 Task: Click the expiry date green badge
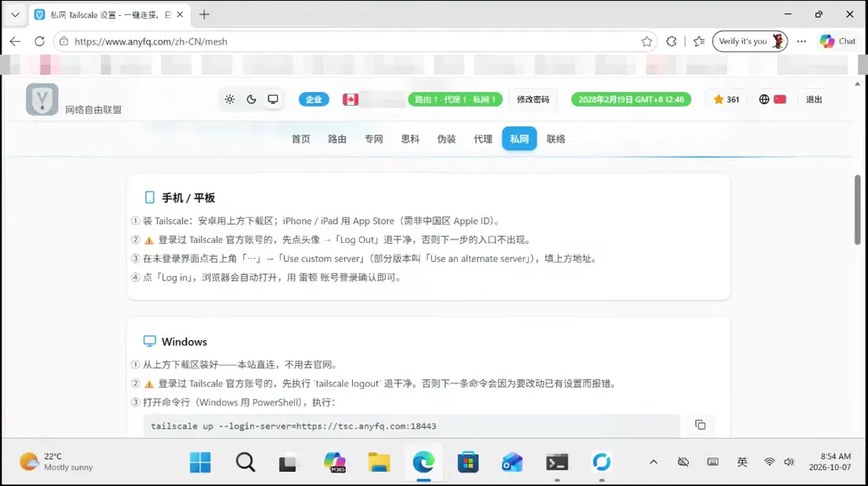click(631, 99)
